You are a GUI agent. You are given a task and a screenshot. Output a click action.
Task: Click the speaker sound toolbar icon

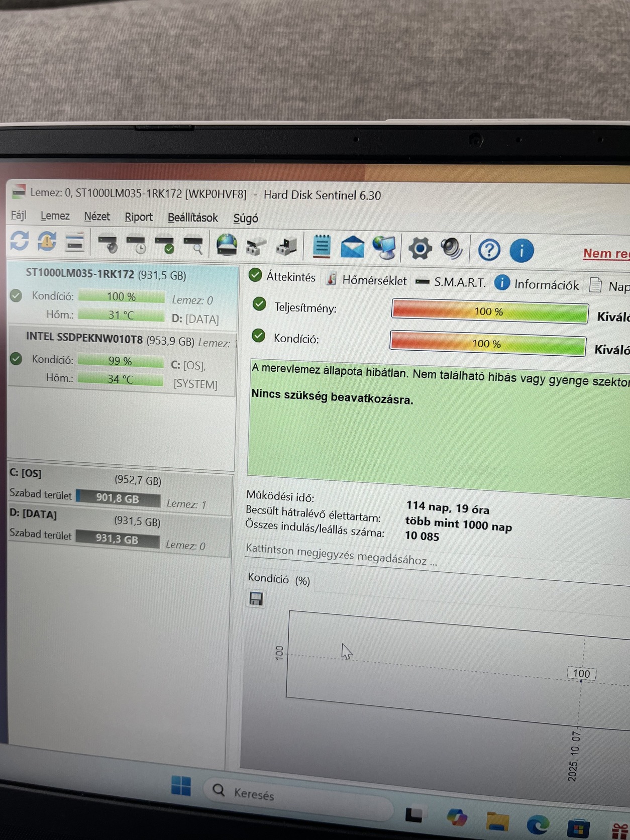click(x=451, y=249)
